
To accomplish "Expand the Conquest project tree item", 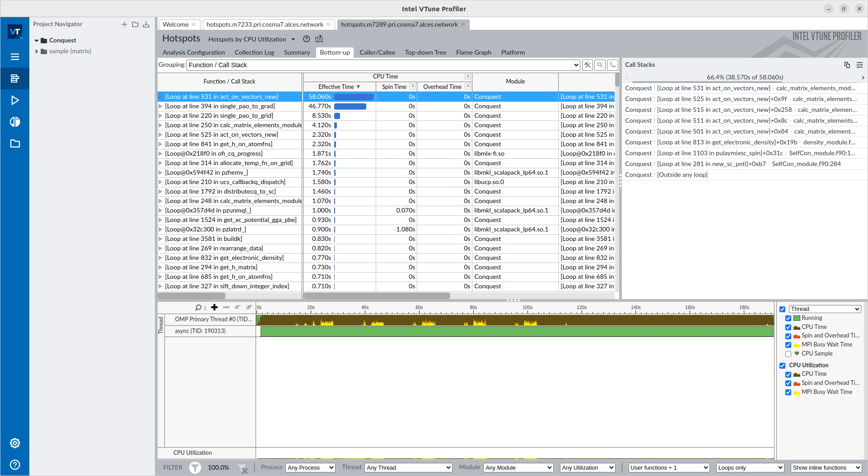I will [x=37, y=40].
